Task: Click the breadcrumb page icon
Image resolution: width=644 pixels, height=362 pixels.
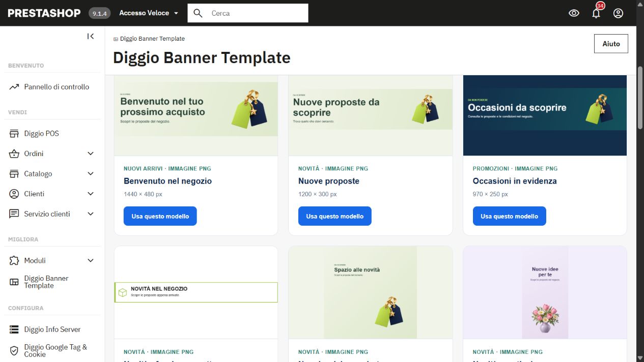Action: 116,39
